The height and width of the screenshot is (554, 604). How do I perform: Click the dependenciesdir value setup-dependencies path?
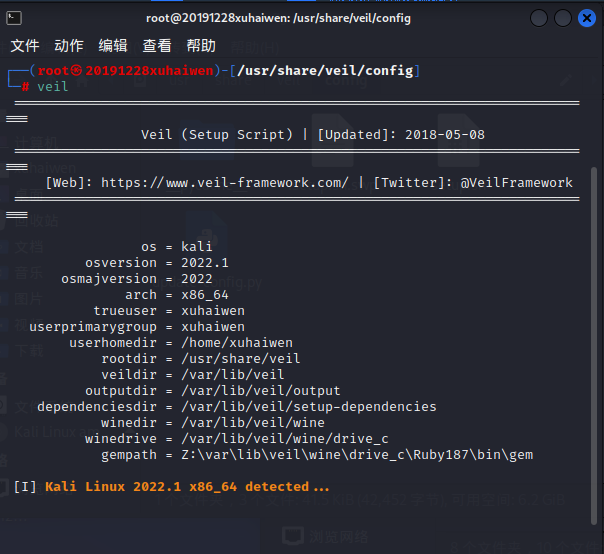tap(309, 406)
